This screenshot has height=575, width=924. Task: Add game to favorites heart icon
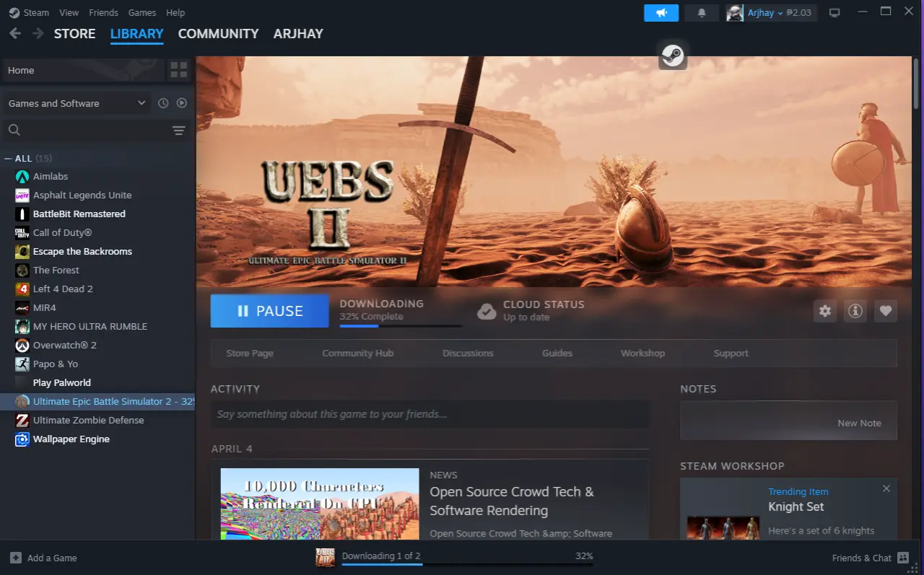tap(886, 311)
